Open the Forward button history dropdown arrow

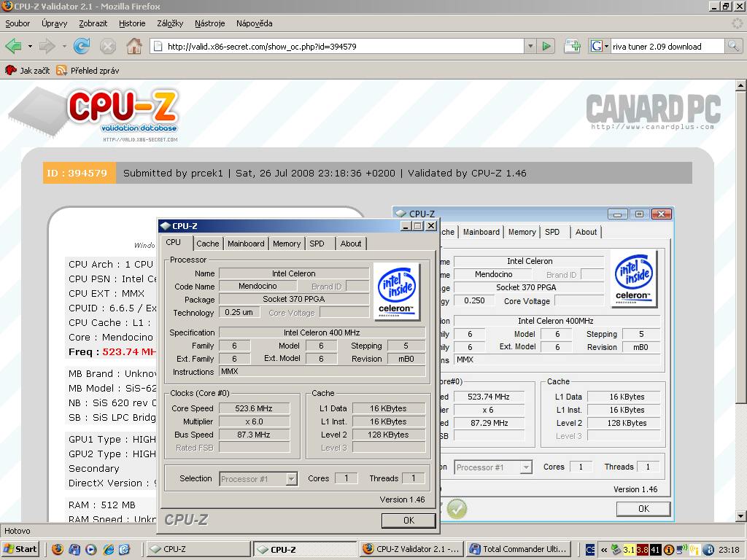(64, 46)
